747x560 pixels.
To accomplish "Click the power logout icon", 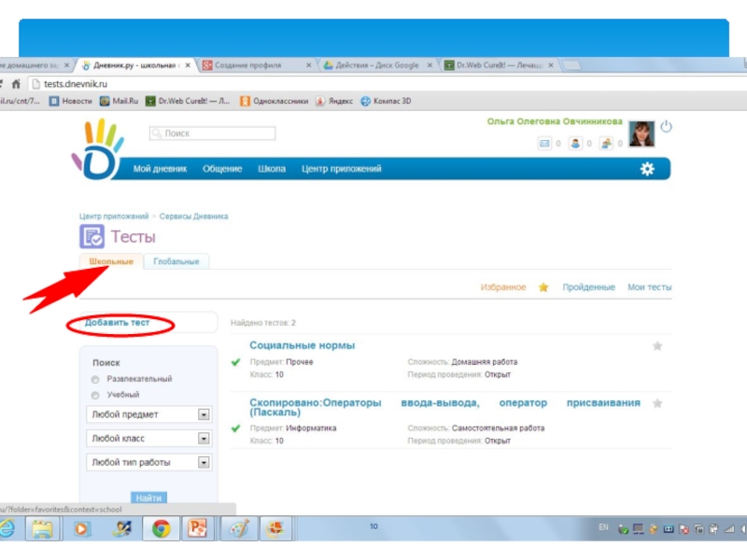I will click(x=666, y=126).
